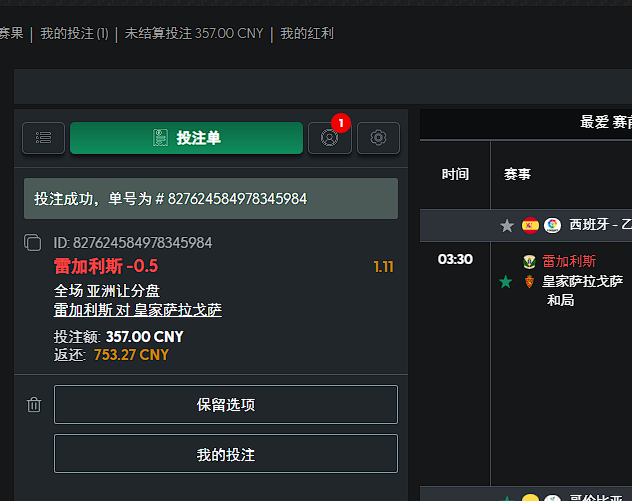Open 我的红利 in top menu

[x=307, y=33]
